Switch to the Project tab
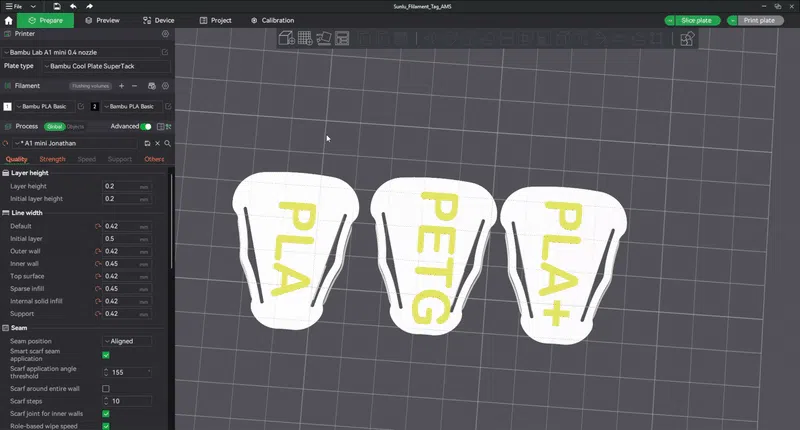 [x=215, y=20]
